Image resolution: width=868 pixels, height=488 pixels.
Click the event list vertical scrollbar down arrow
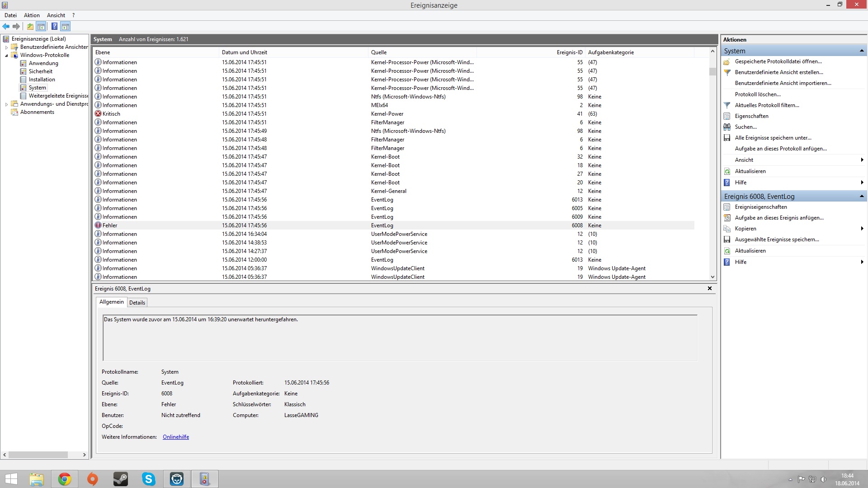(x=712, y=277)
